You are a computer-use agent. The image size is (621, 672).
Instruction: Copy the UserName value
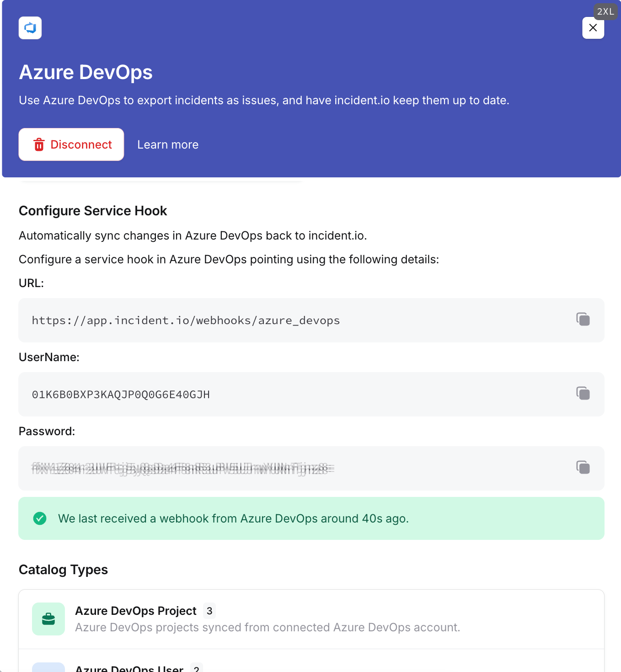pos(583,393)
